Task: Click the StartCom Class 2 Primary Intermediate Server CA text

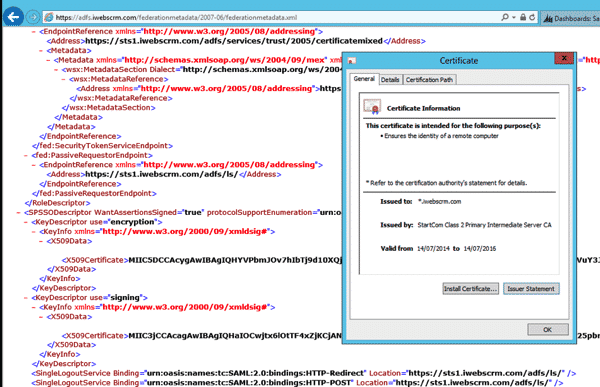Action: 484,225
